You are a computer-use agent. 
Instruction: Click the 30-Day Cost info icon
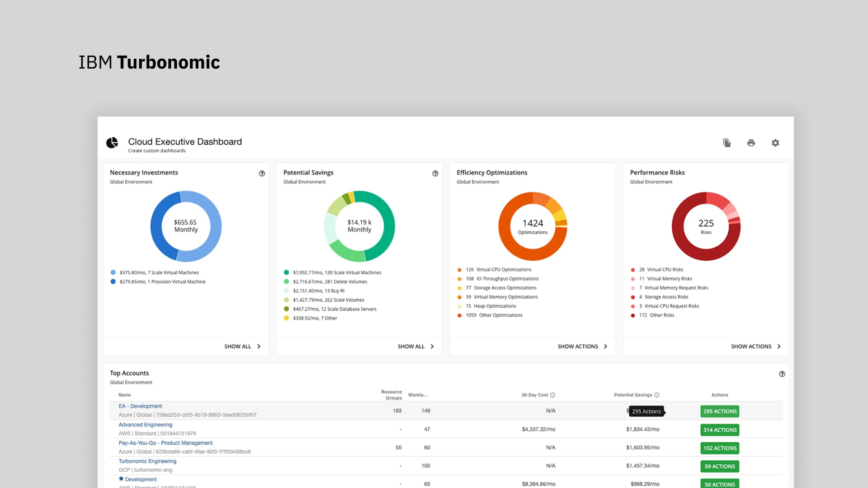(552, 395)
